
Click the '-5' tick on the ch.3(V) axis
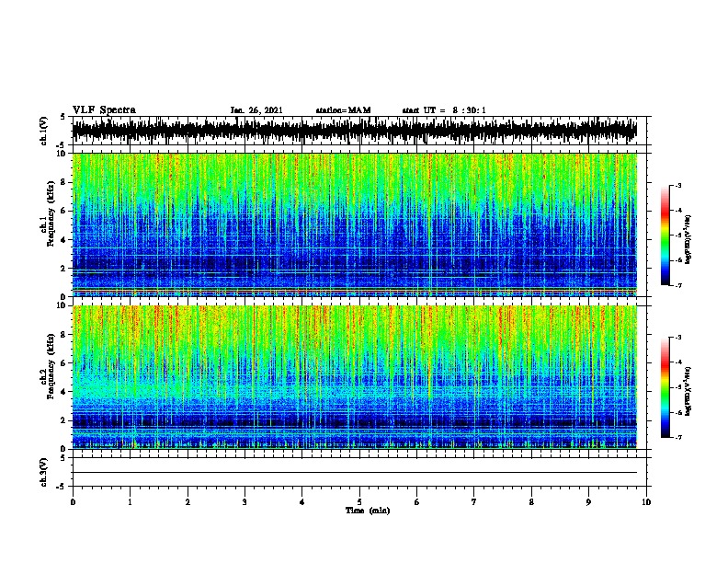point(62,487)
